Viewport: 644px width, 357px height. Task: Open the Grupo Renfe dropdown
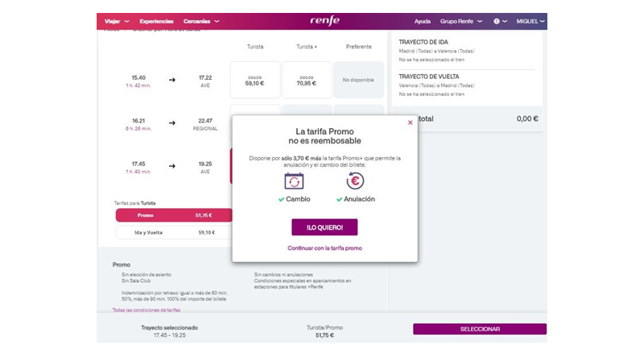click(x=460, y=21)
